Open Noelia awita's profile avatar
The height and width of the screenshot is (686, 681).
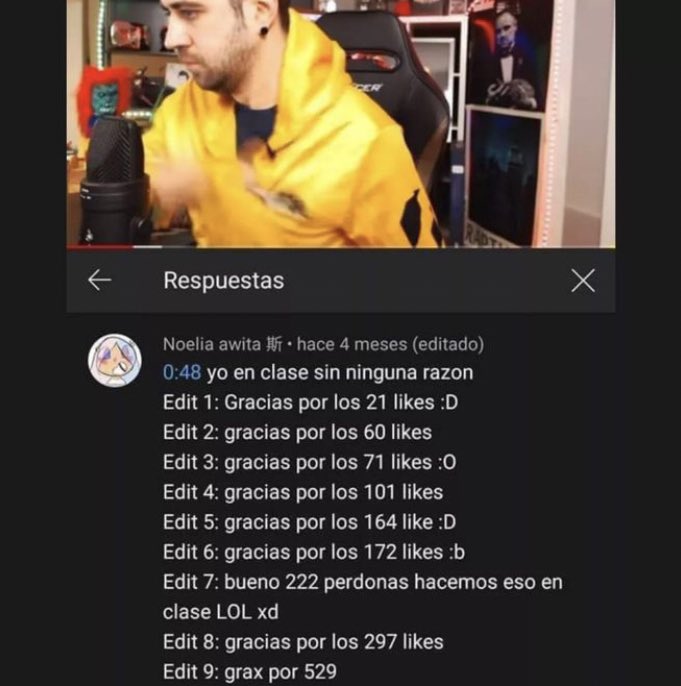[x=115, y=360]
